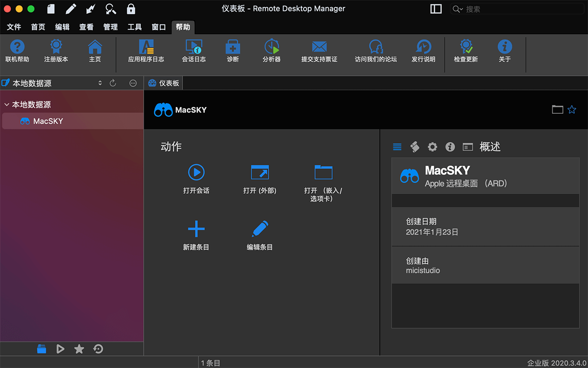Screen dimensions: 588x368
Task: Open 窗口 ribbon tab
Action: point(159,27)
